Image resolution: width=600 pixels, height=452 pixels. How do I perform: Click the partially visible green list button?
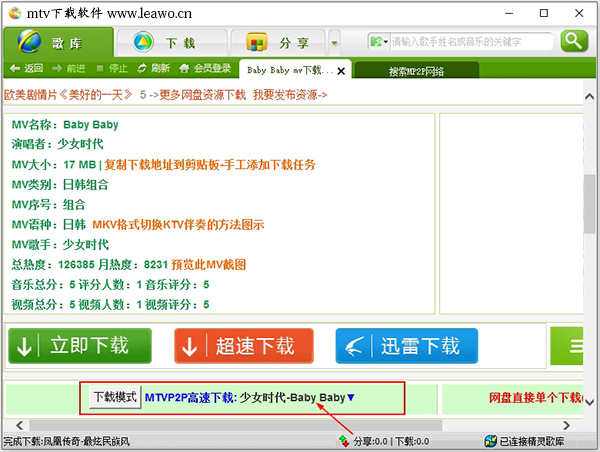click(567, 346)
